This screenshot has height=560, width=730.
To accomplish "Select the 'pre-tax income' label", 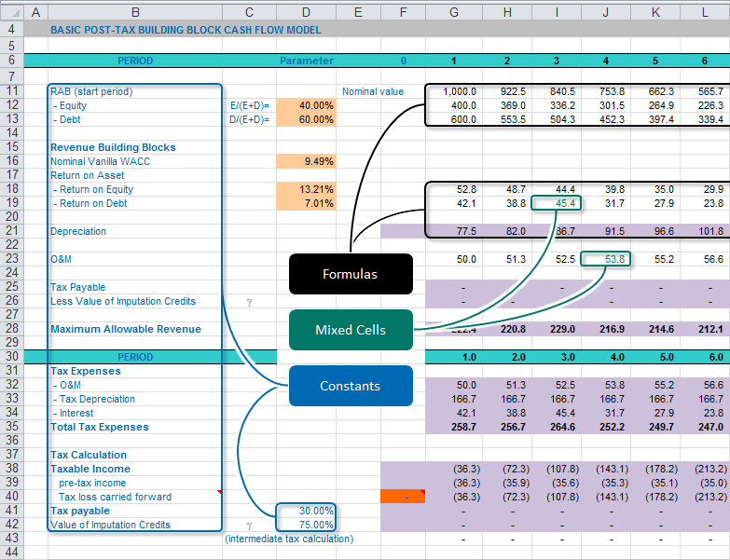I will pyautogui.click(x=92, y=483).
